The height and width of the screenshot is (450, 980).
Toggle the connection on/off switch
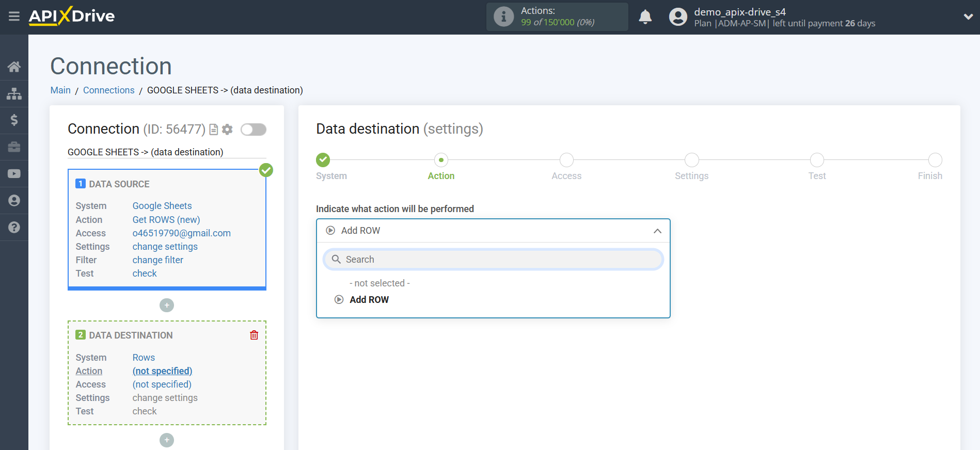(x=254, y=130)
